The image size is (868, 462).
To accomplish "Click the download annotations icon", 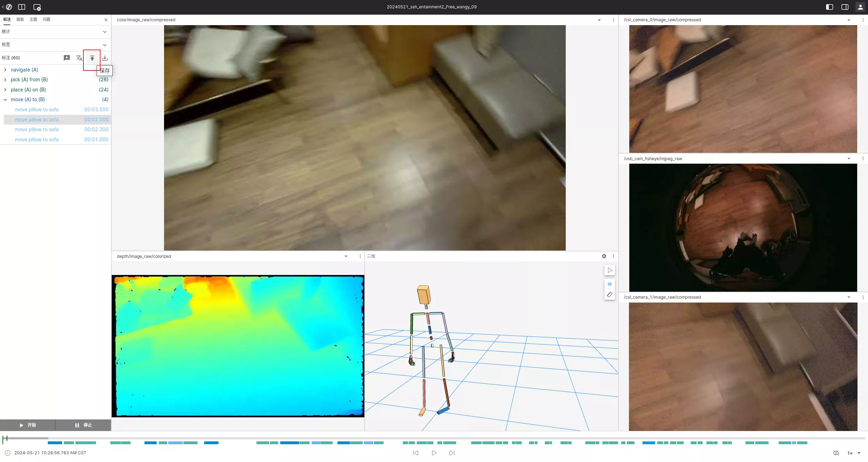I will click(105, 58).
